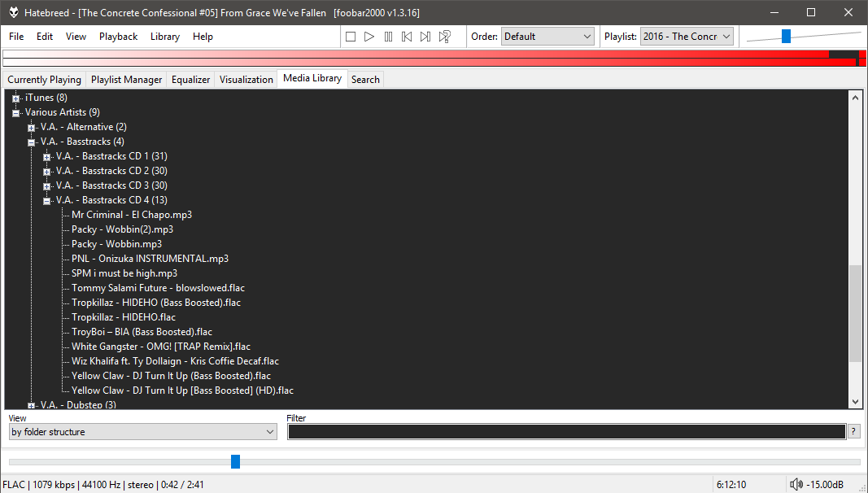Screen dimensions: 868x493
Task: Open the View menu
Action: pos(76,37)
